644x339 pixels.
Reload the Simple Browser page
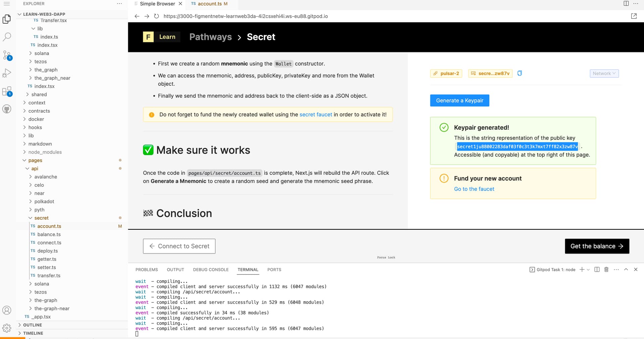click(x=156, y=16)
